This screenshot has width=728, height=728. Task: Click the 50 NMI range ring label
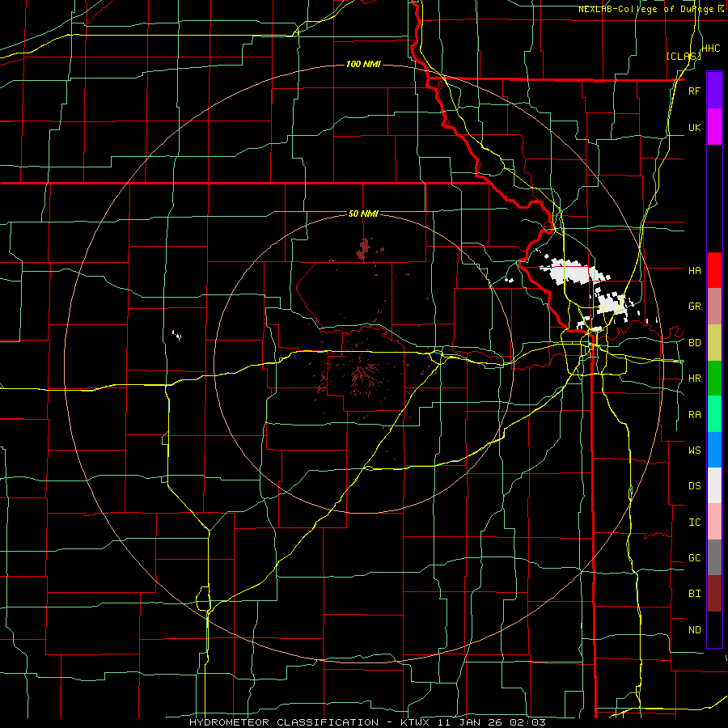click(x=363, y=214)
